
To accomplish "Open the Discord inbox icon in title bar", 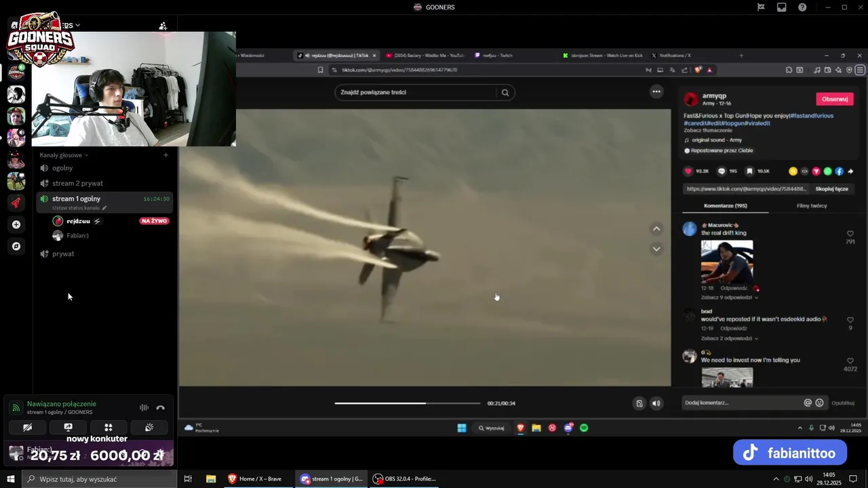I will (782, 7).
